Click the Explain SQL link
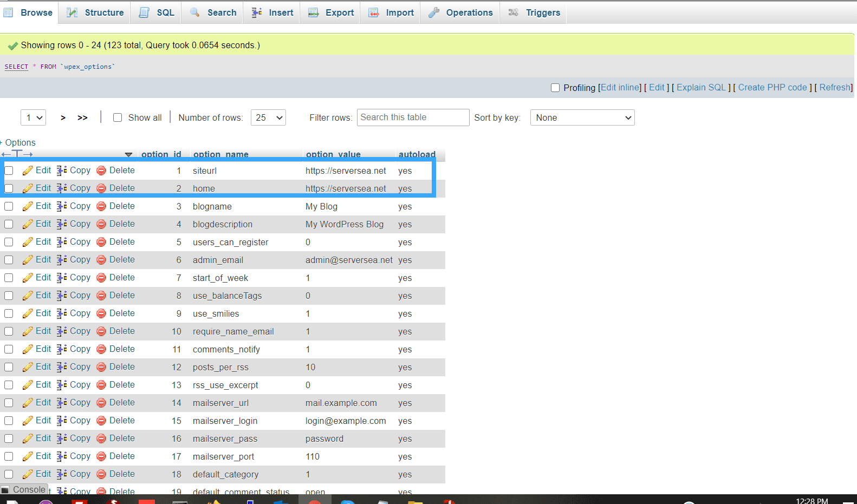Screen dimensions: 857x504 point(700,88)
